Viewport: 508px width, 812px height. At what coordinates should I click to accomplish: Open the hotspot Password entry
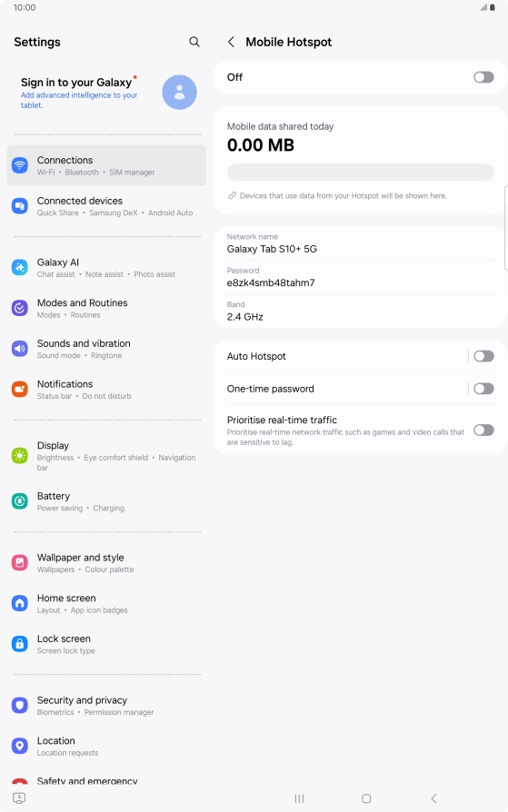pyautogui.click(x=360, y=278)
